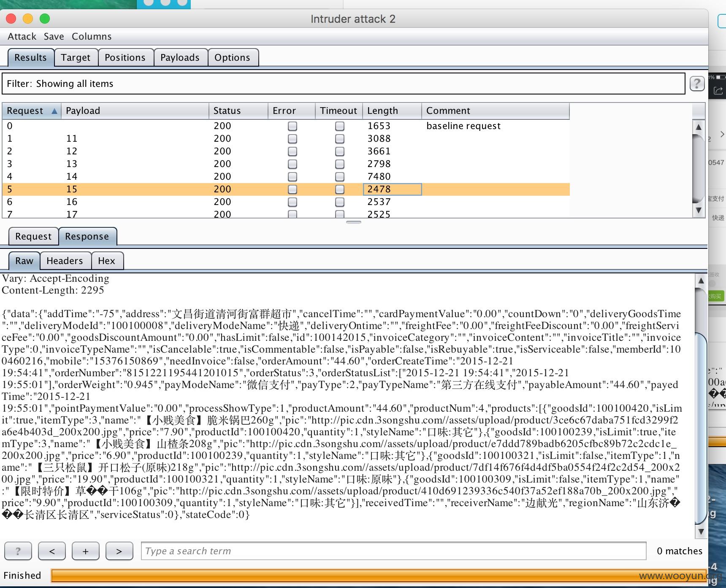Show the Request tab
The height and width of the screenshot is (588, 726).
pos(33,236)
